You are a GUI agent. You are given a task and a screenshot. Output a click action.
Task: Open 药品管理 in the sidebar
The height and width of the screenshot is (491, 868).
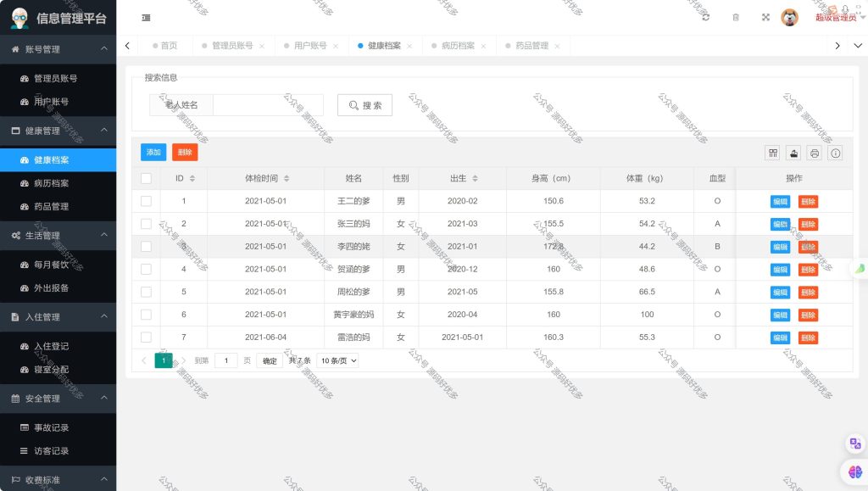[58, 206]
